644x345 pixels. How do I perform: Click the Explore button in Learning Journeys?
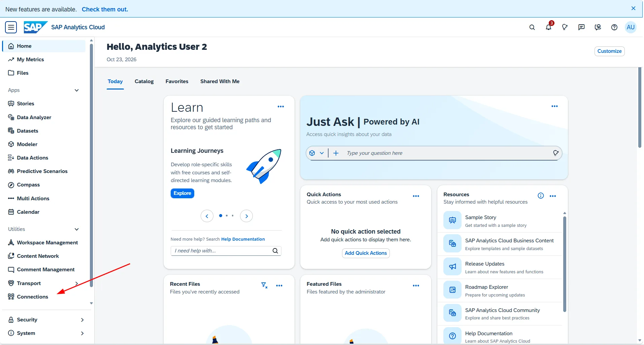point(182,193)
